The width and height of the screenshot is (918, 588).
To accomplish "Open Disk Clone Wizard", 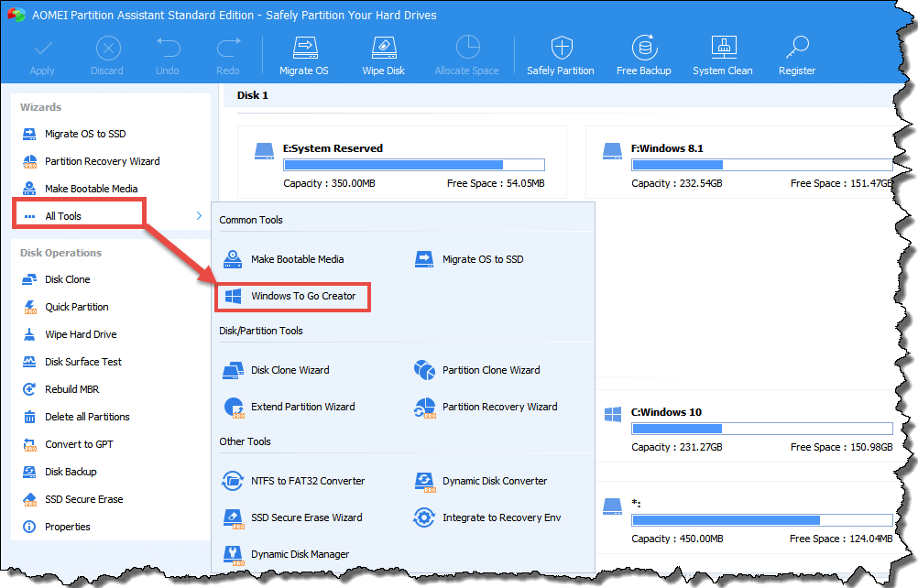I will (277, 370).
